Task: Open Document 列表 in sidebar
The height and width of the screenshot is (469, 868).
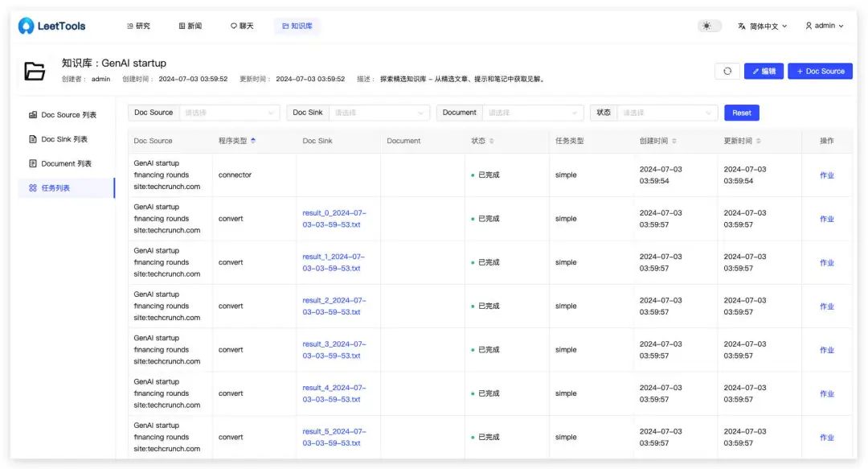Action: tap(66, 163)
